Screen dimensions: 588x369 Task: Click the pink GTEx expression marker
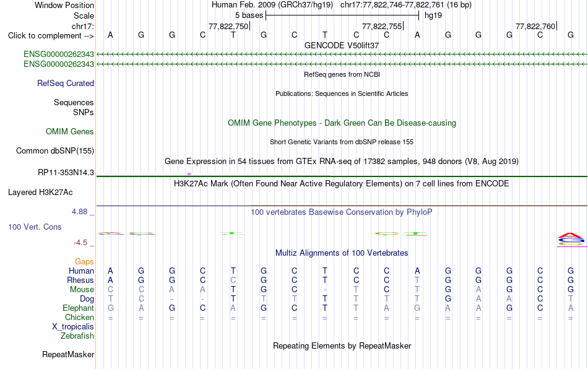click(189, 174)
